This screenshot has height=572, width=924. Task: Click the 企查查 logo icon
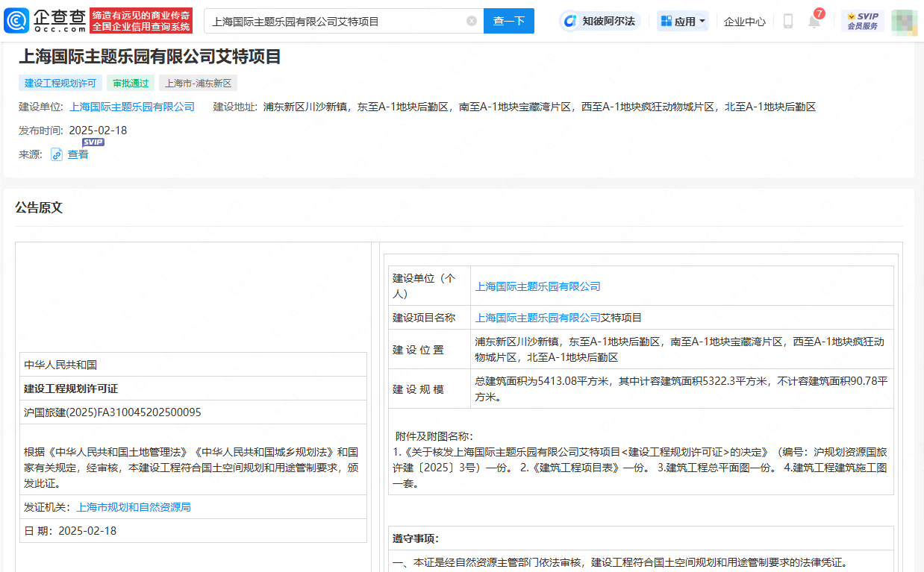coord(15,21)
